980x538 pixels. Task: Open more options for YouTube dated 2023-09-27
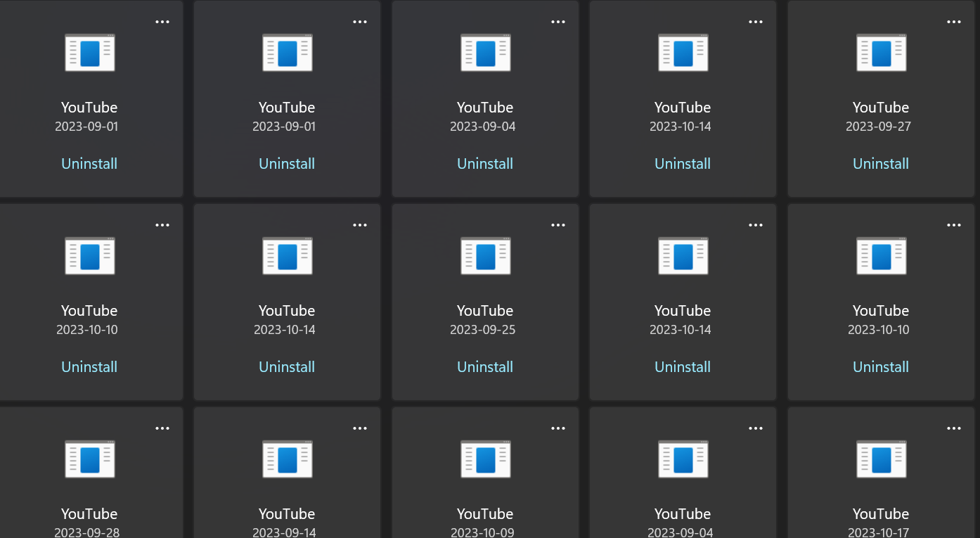click(x=954, y=22)
